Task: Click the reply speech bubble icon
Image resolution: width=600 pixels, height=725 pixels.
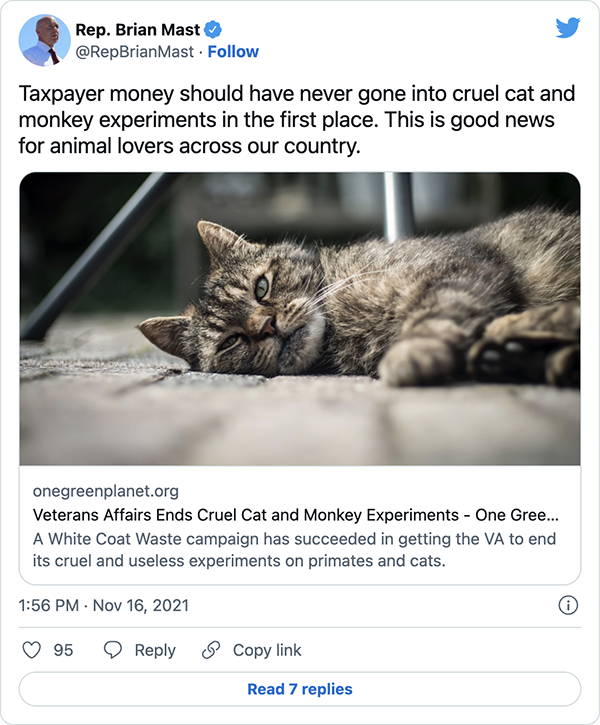Action: point(114,650)
